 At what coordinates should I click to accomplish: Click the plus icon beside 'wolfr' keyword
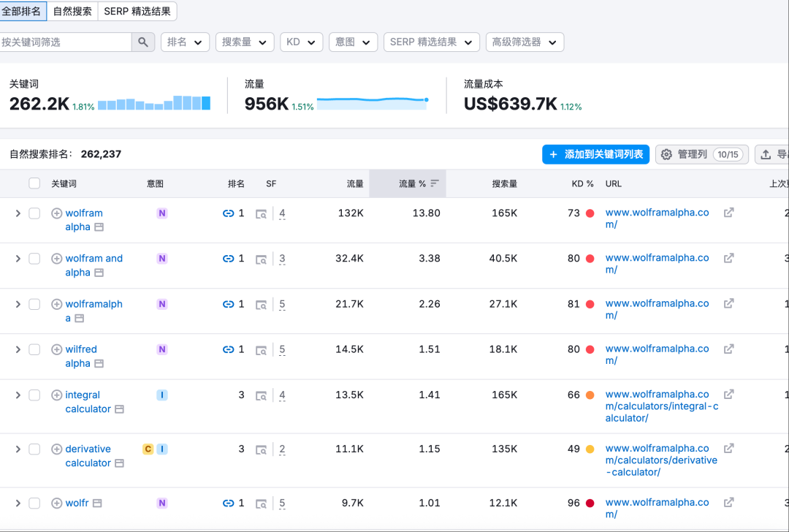pos(56,503)
